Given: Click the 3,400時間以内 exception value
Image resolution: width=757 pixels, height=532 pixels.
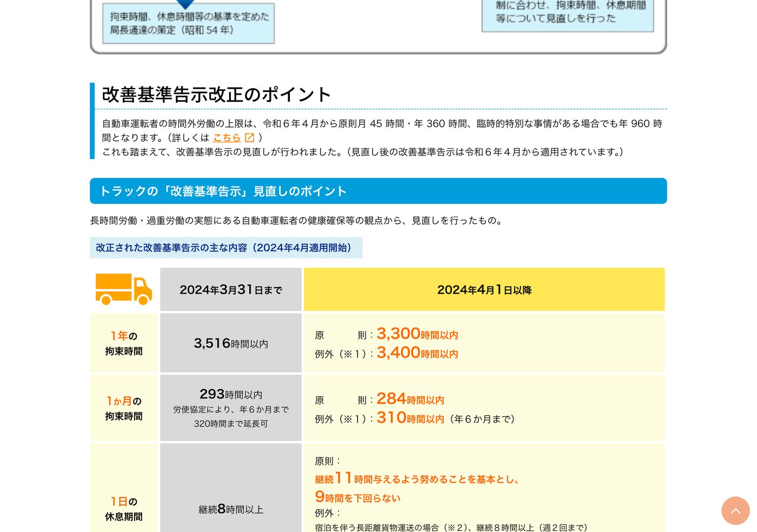Looking at the screenshot, I should click(x=417, y=353).
